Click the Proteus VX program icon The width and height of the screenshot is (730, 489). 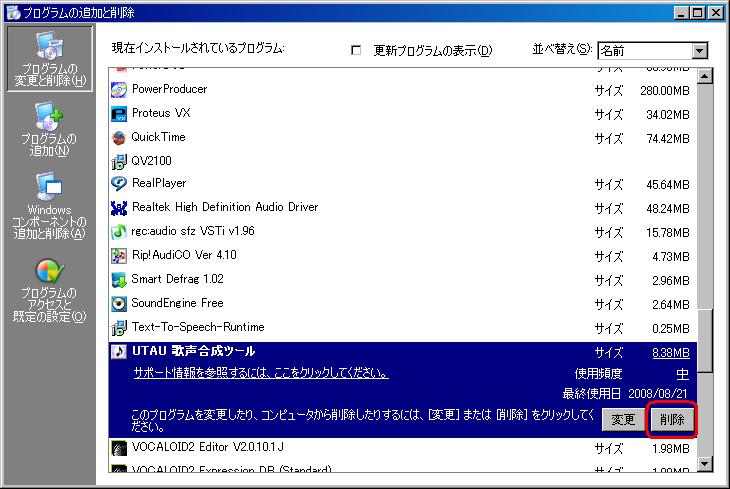(x=119, y=114)
